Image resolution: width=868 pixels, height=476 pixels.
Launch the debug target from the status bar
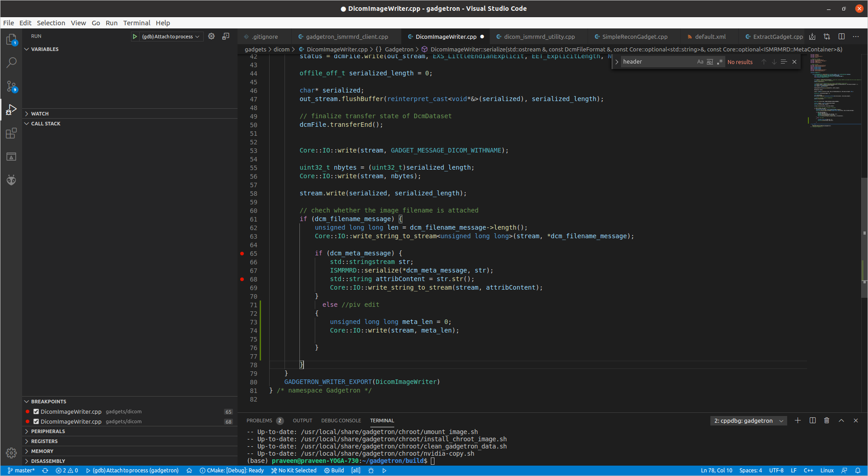(384, 470)
